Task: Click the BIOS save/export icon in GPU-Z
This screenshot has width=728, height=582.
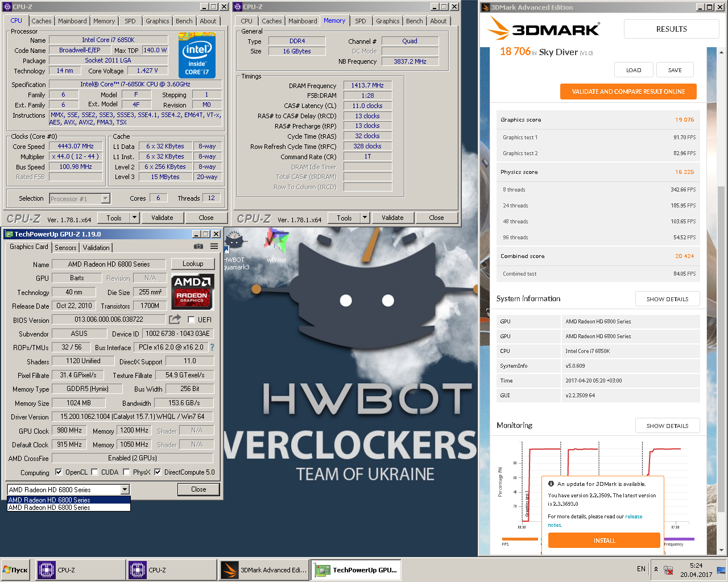Action: [175, 319]
